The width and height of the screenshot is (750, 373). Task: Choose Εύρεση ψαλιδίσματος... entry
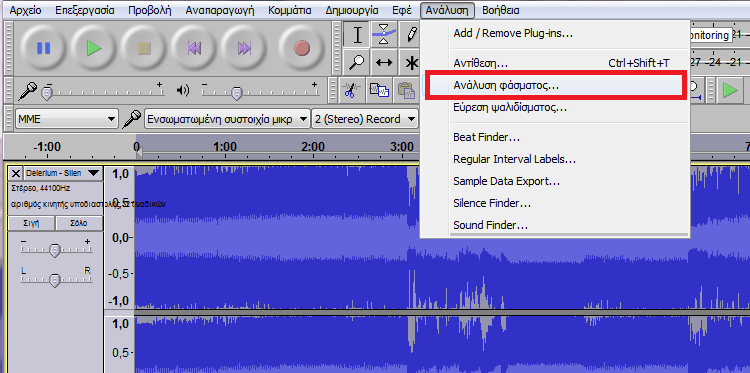(555, 108)
